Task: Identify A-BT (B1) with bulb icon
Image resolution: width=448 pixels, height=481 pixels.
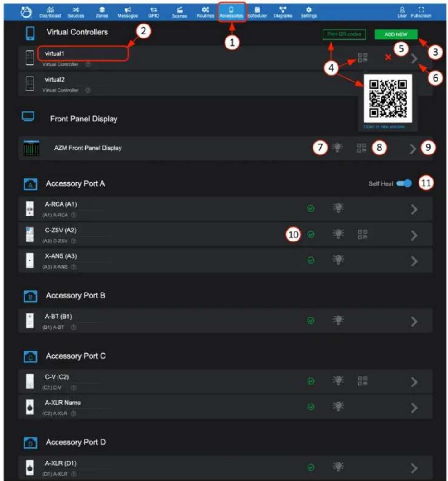Action: tap(338, 320)
